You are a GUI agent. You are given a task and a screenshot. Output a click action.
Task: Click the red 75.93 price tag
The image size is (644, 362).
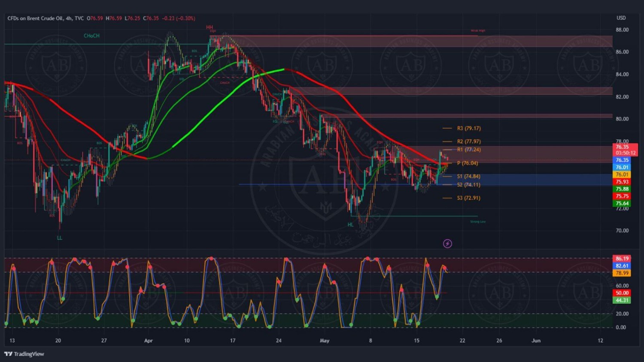(622, 182)
